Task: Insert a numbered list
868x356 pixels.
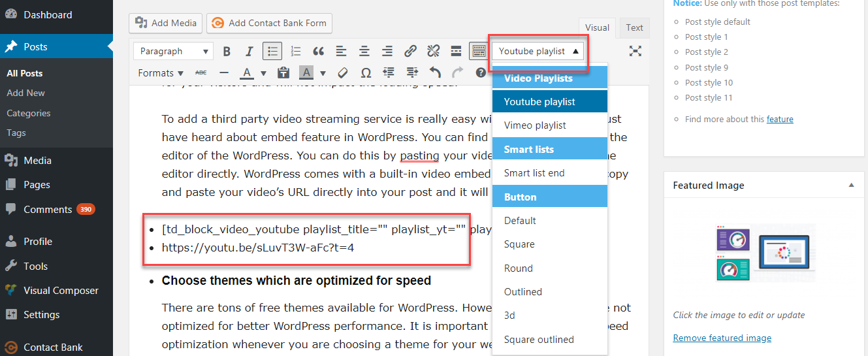Action: point(295,51)
